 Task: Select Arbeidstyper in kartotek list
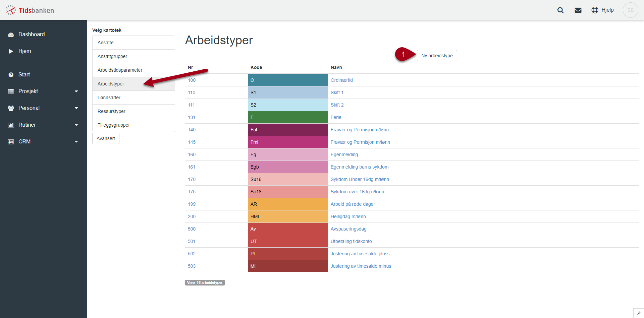click(x=133, y=84)
